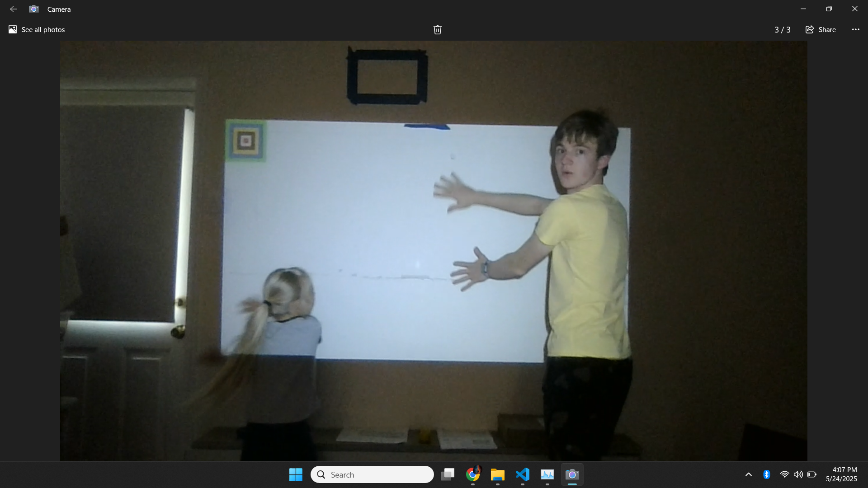Select the active Camera app in taskbar
This screenshot has height=488, width=868.
click(572, 474)
